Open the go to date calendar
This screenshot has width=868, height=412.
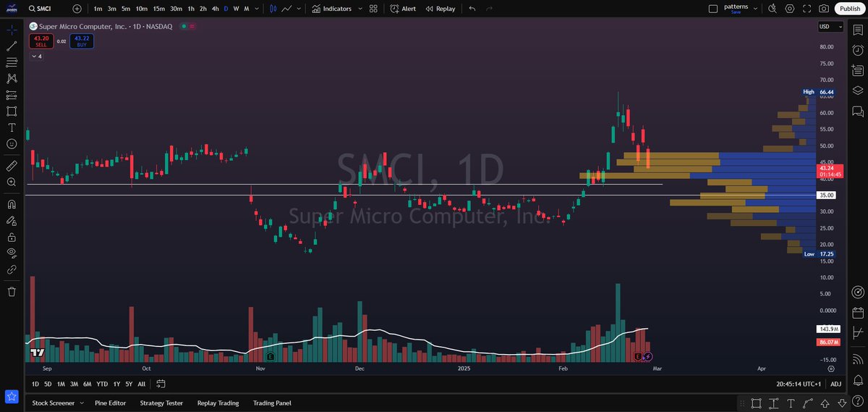[x=161, y=384]
